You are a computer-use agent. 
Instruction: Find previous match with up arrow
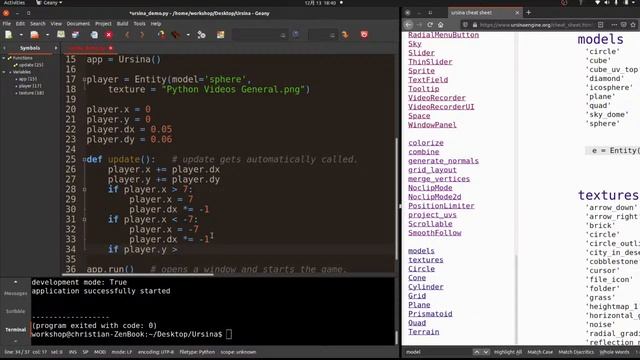476,352
